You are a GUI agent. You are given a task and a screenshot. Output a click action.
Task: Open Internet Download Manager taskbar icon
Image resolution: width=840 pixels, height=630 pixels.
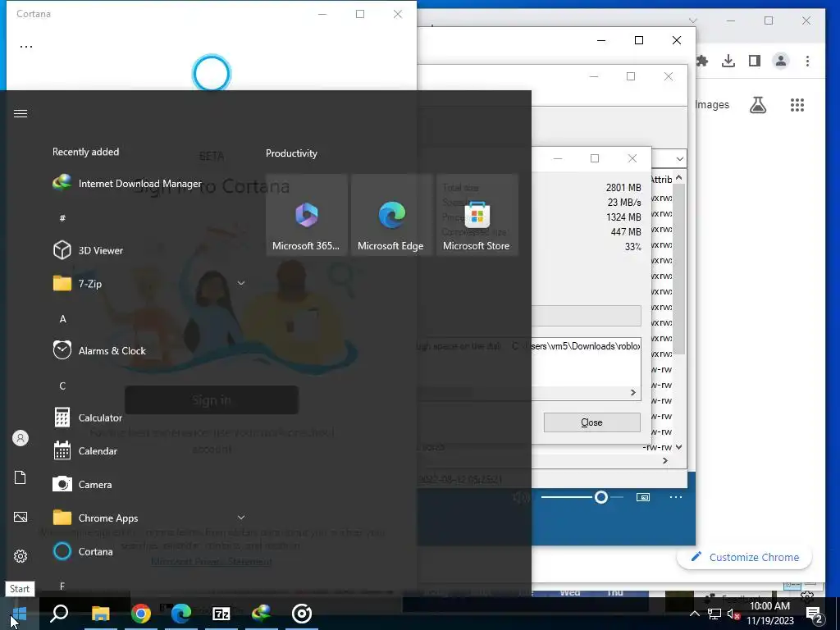[x=262, y=614]
